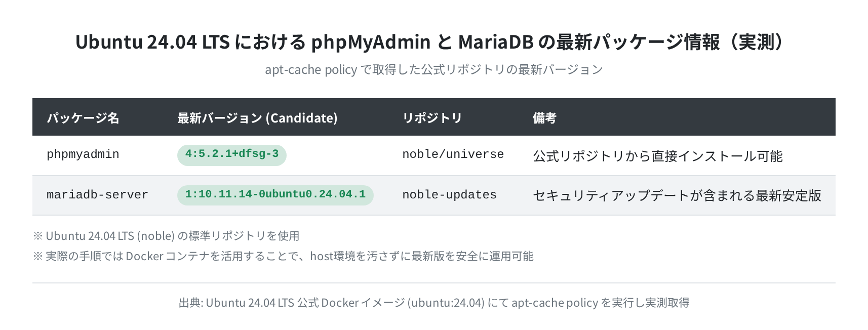Click the 備考 column header
This screenshot has height=330, width=868.
[x=544, y=118]
